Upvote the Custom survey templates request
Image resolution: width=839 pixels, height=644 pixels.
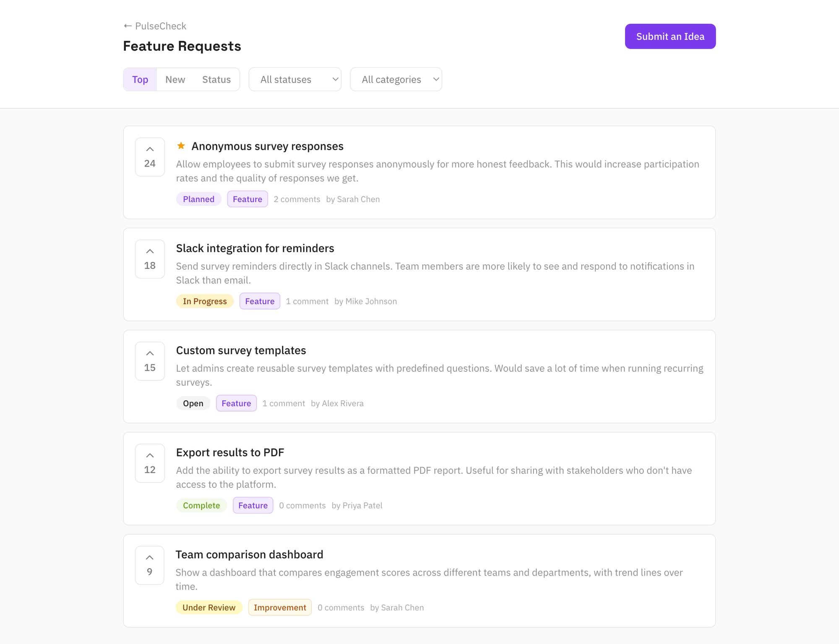coord(149,353)
